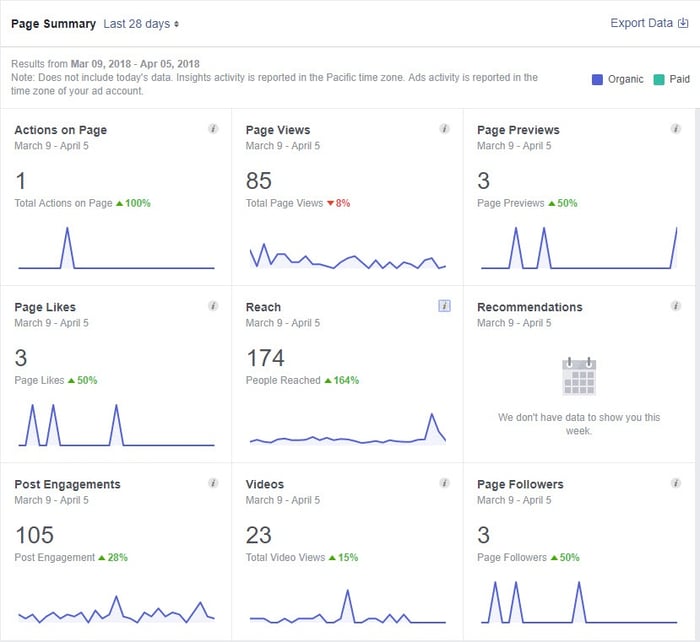Image resolution: width=700 pixels, height=642 pixels.
Task: Open the Page Views card title
Action: (x=278, y=130)
